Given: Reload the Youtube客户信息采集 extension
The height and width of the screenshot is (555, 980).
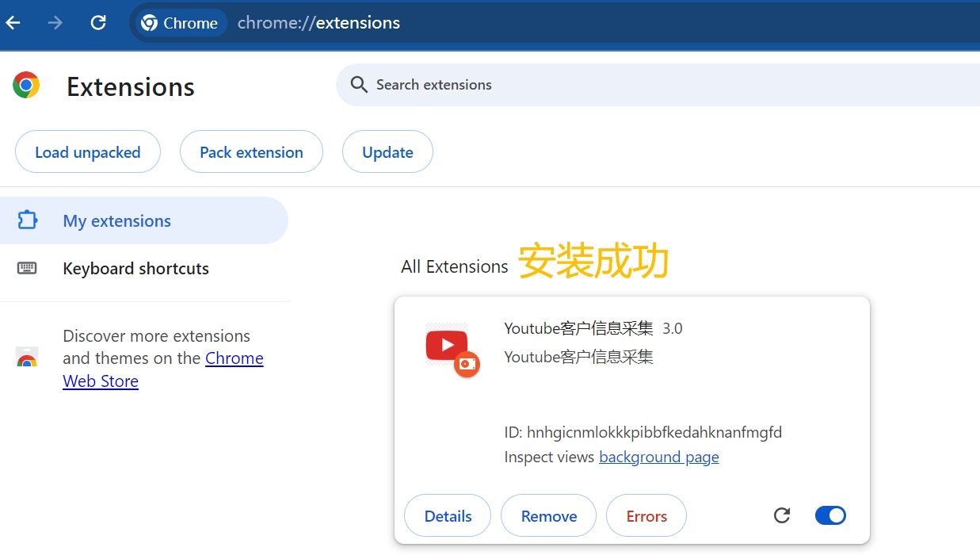Looking at the screenshot, I should coord(782,515).
